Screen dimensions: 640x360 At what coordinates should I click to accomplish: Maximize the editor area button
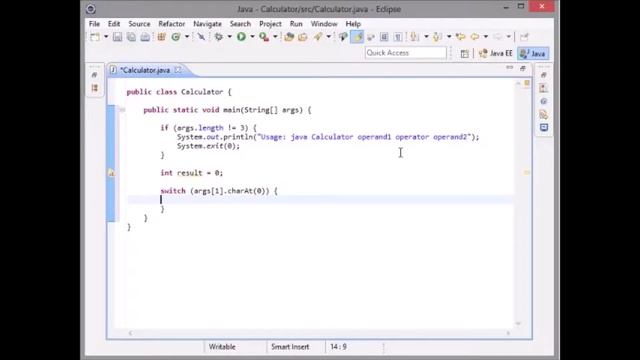[523, 68]
